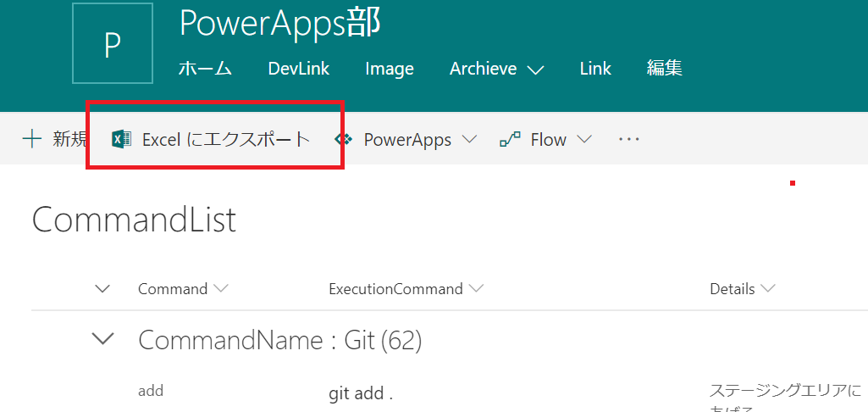Open the Link navigation item
The image size is (868, 412).
[595, 69]
